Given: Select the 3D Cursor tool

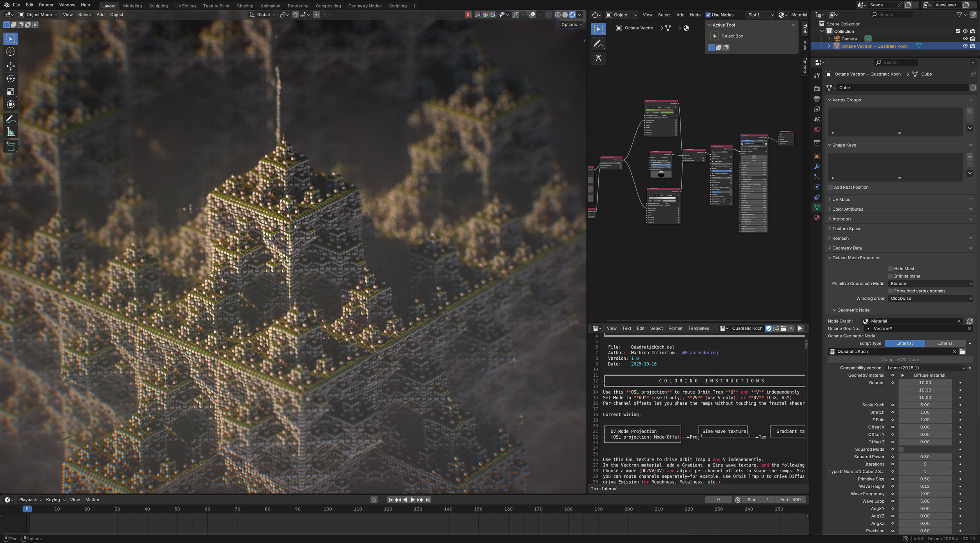Looking at the screenshot, I should (x=11, y=51).
